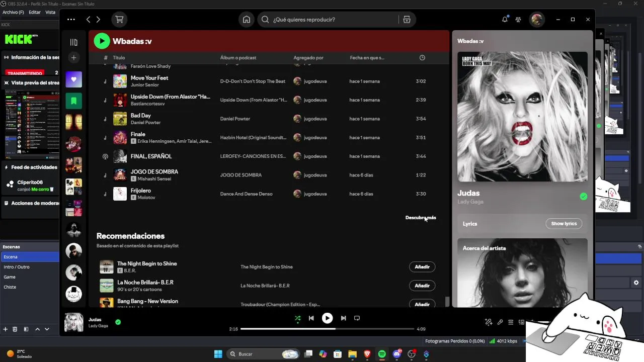Toggle saved checkmark in Judas side panel
The width and height of the screenshot is (644, 362).
click(583, 197)
